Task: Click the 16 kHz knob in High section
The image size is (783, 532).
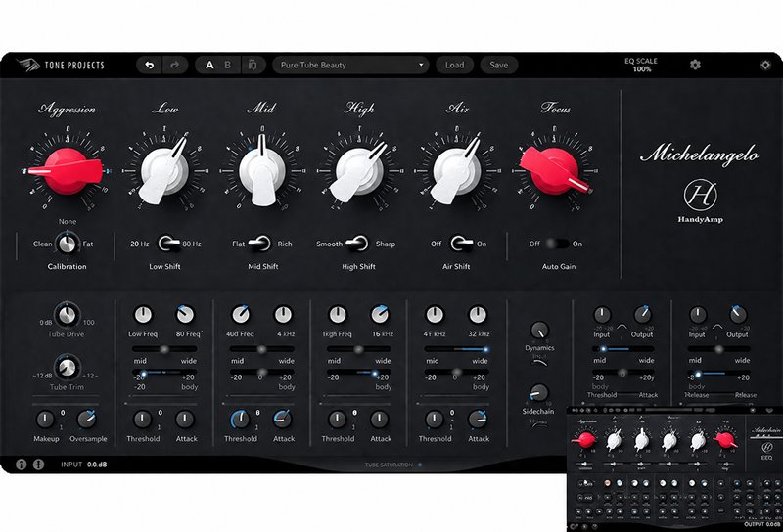Action: (x=380, y=315)
